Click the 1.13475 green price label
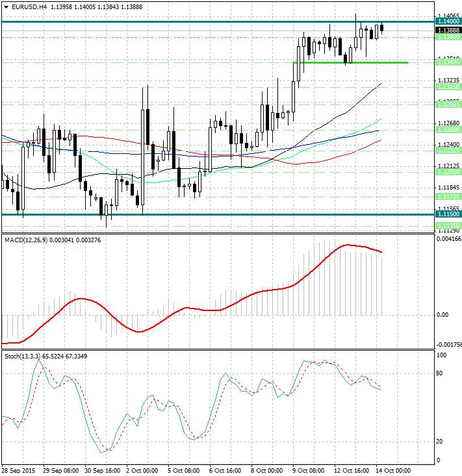Image resolution: width=462 pixels, height=476 pixels. point(448,62)
